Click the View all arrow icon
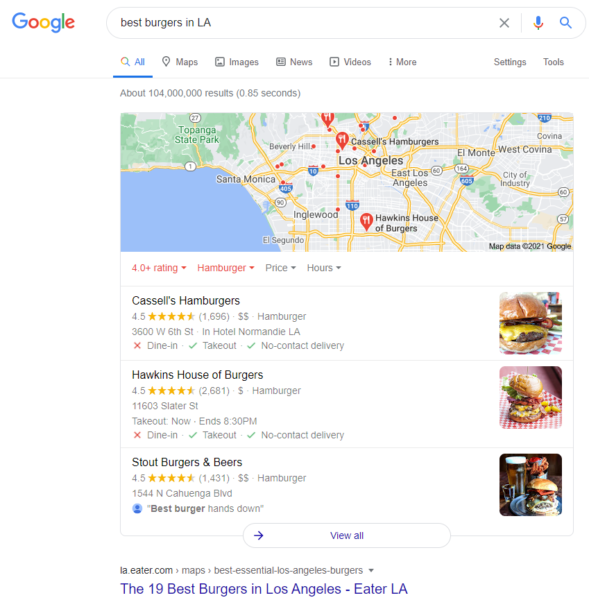The image size is (589, 600). coord(259,535)
